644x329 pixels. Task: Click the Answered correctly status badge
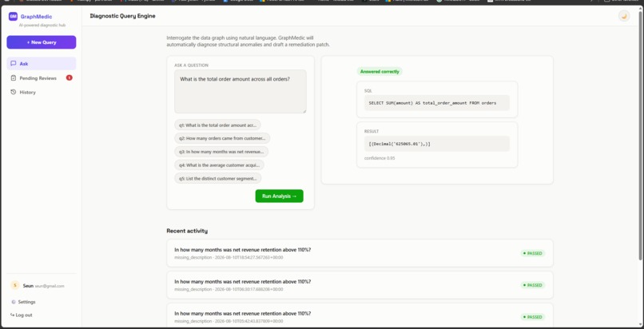pos(380,71)
